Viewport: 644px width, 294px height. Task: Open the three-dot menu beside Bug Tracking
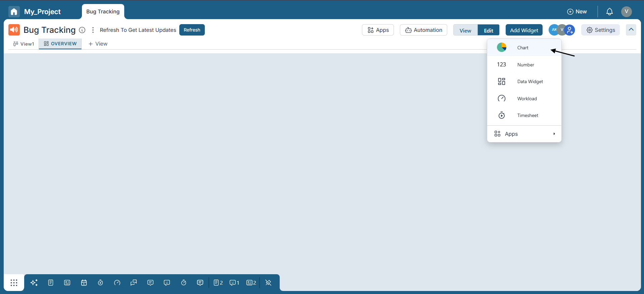pyautogui.click(x=93, y=30)
